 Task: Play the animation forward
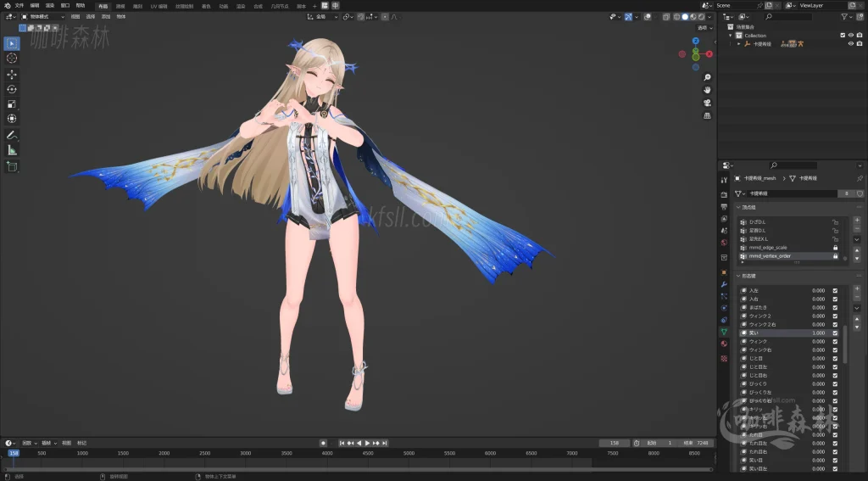click(367, 444)
